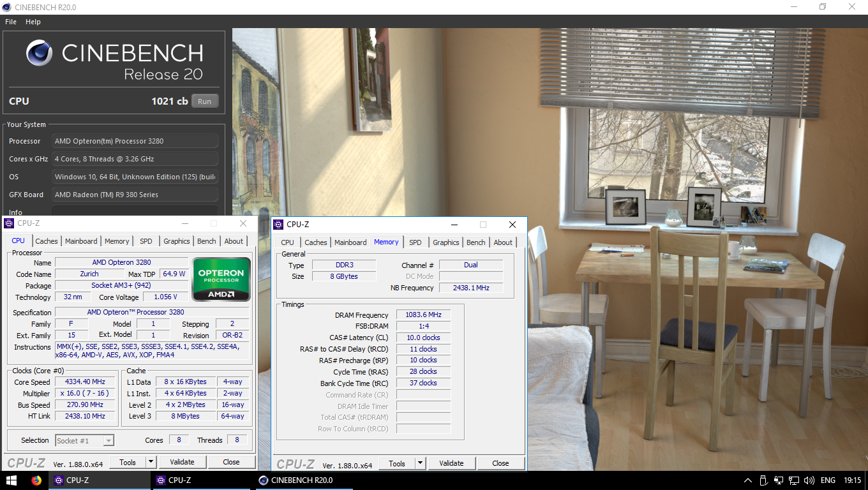868x490 pixels.
Task: Open About tab in right CPU-Z window
Action: [503, 242]
